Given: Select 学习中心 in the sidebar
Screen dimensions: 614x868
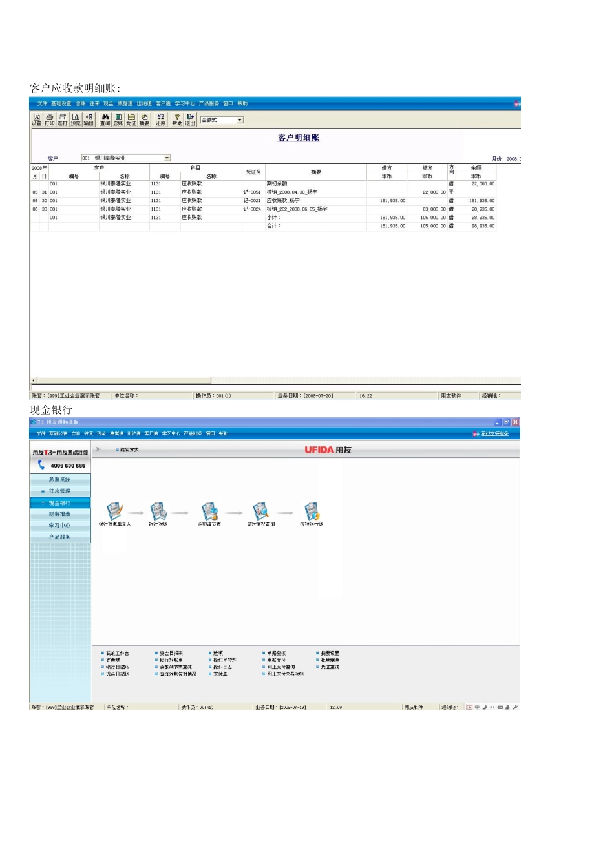Looking at the screenshot, I should point(60,526).
